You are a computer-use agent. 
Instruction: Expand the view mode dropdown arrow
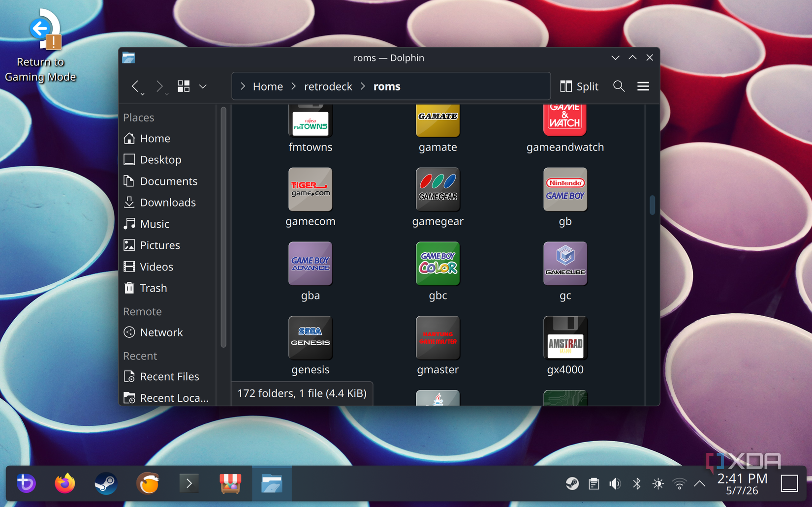pyautogui.click(x=203, y=87)
